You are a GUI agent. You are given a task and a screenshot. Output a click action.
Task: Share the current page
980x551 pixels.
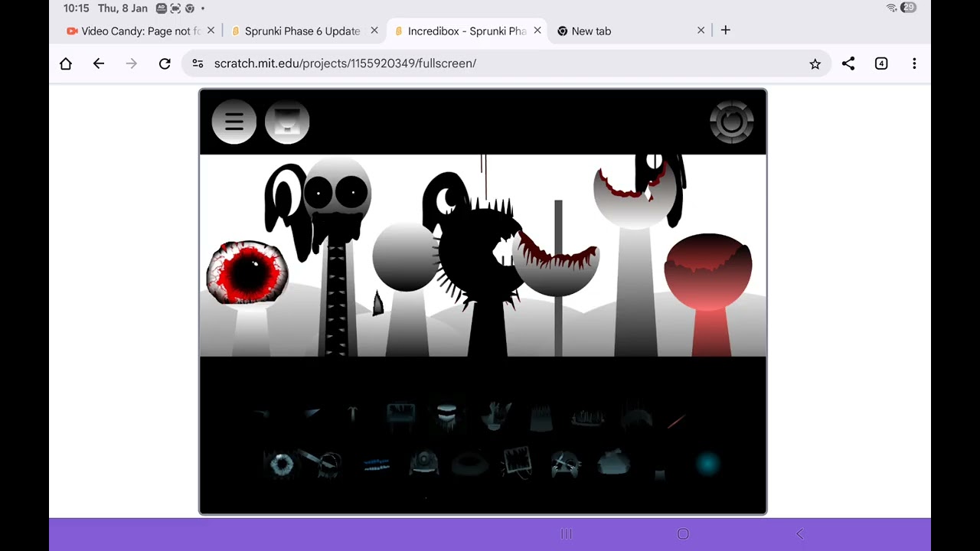[848, 64]
